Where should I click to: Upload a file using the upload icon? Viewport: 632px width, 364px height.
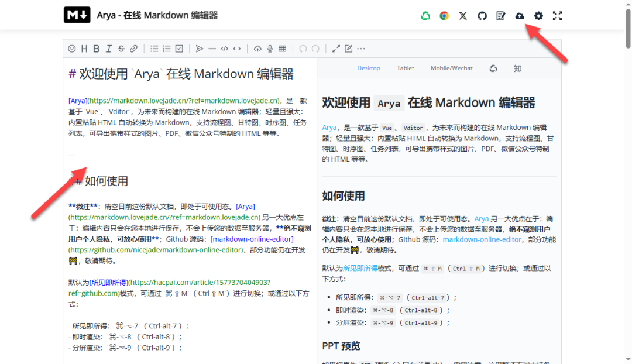[257, 49]
